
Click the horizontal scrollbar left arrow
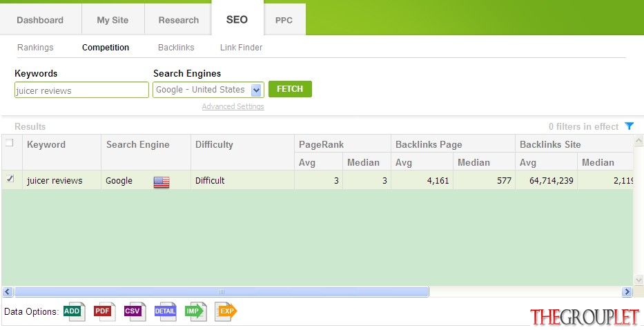[x=8, y=292]
